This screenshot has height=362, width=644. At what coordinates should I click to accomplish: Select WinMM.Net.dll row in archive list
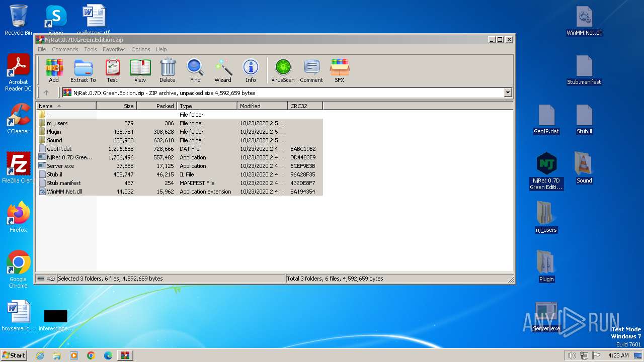180,192
